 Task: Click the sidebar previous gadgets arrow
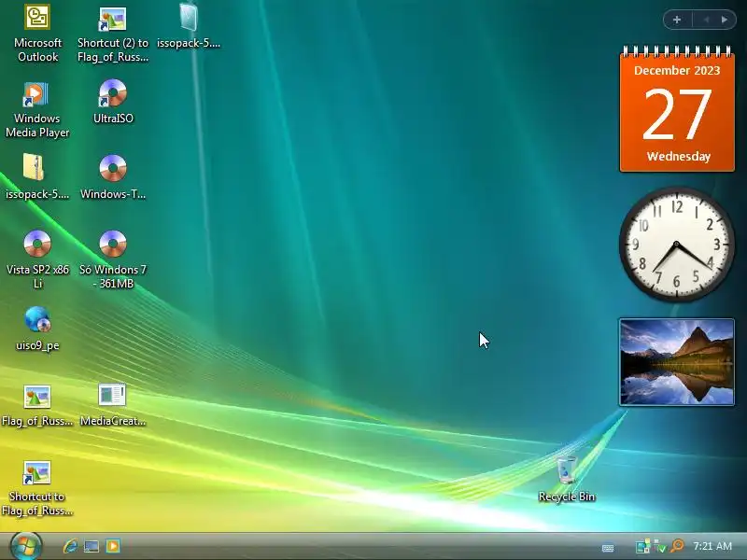click(x=707, y=20)
